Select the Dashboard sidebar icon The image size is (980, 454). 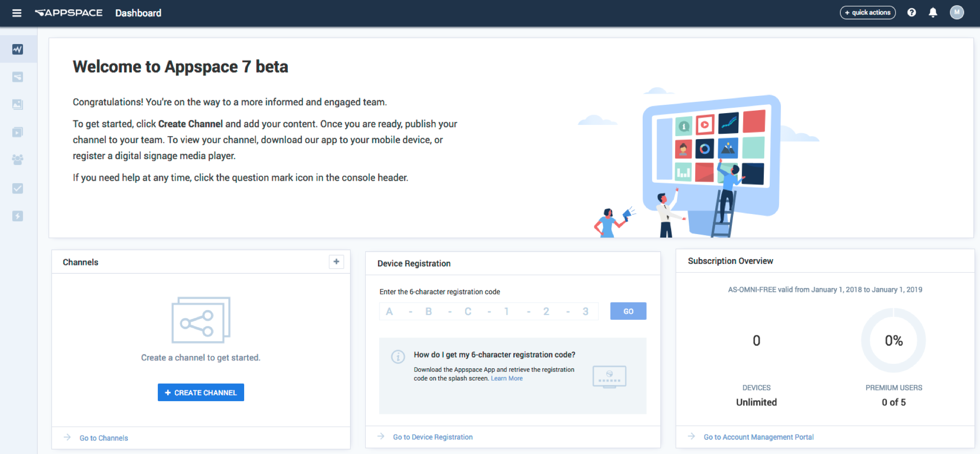(x=18, y=49)
